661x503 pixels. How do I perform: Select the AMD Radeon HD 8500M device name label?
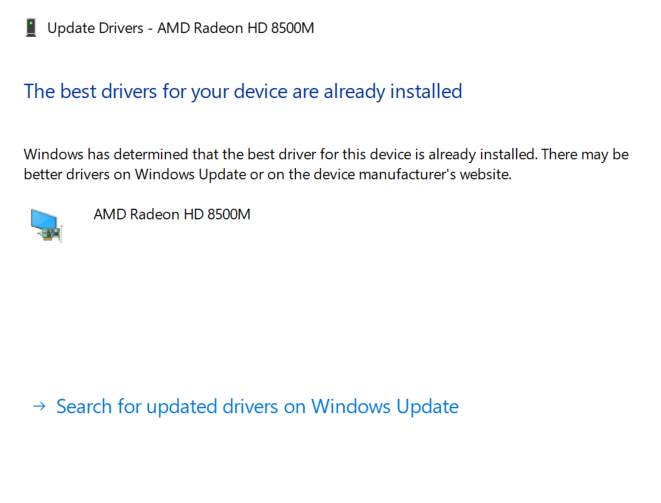coord(171,213)
